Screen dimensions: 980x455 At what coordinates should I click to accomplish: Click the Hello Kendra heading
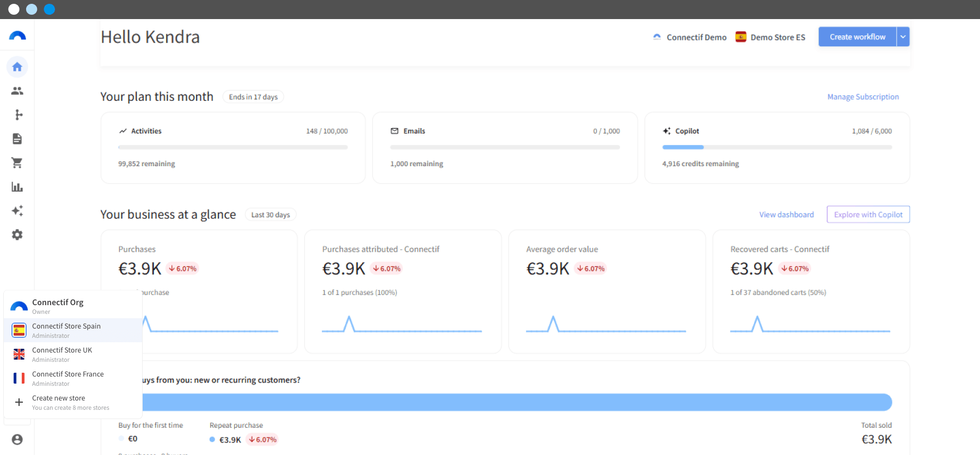click(x=150, y=37)
